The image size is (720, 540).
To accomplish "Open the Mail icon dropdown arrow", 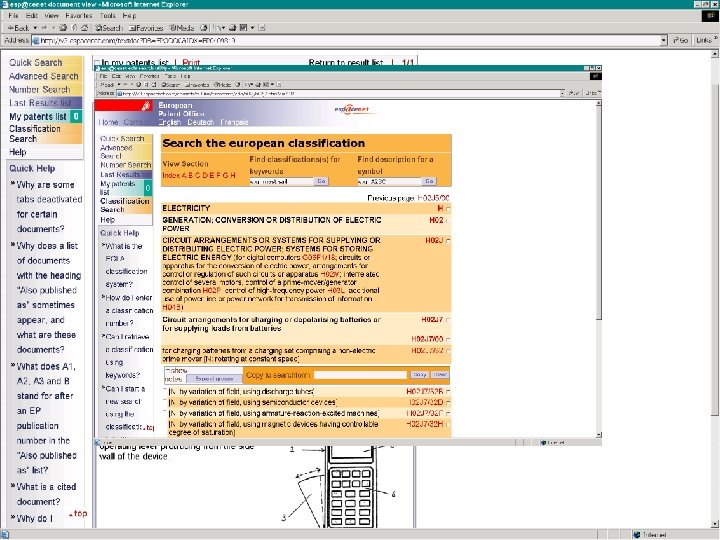I will click(x=224, y=28).
